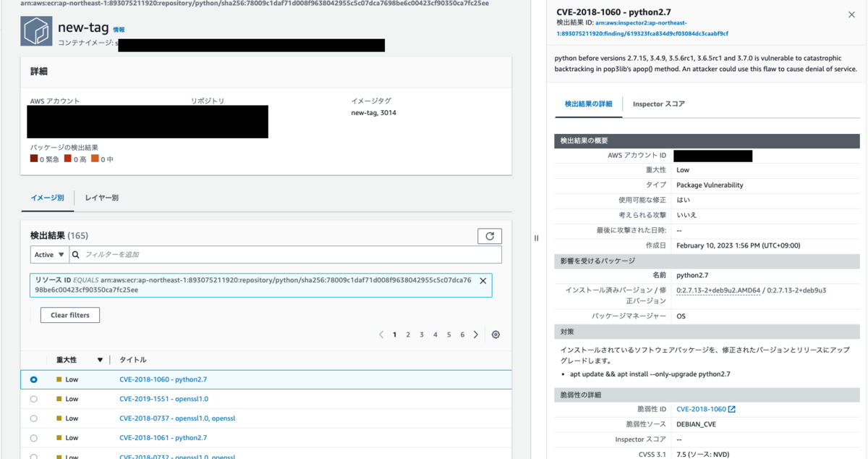Click the 重大性 column header

(x=67, y=360)
